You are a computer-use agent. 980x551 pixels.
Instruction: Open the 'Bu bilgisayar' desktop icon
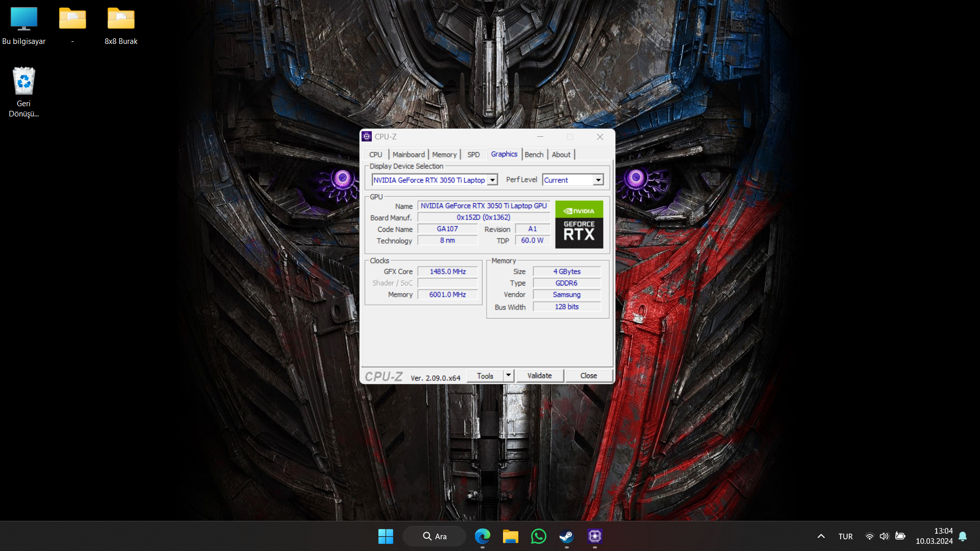23,26
